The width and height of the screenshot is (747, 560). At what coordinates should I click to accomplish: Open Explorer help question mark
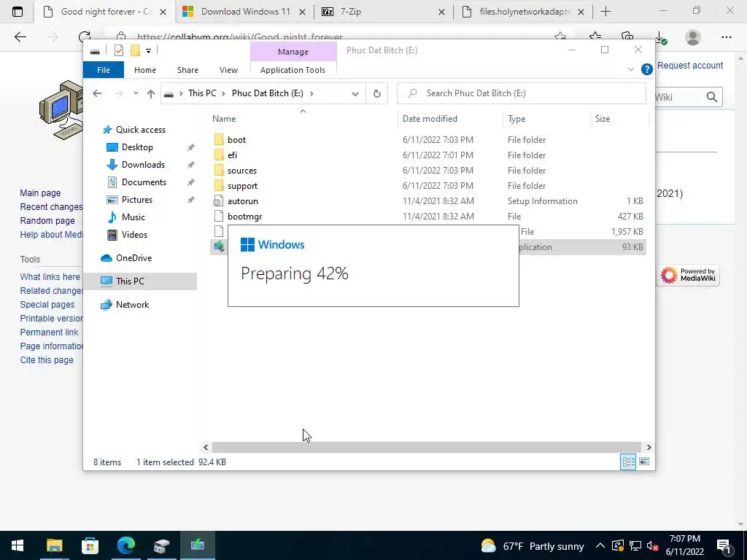[646, 69]
